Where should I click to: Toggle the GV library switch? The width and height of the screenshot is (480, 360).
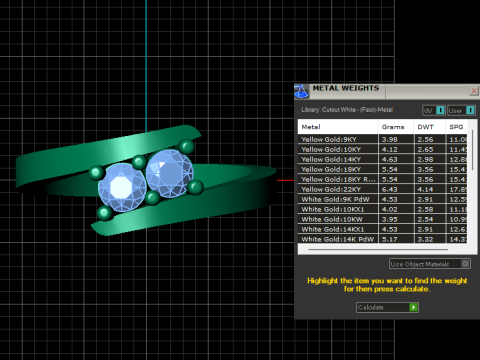coord(433,110)
